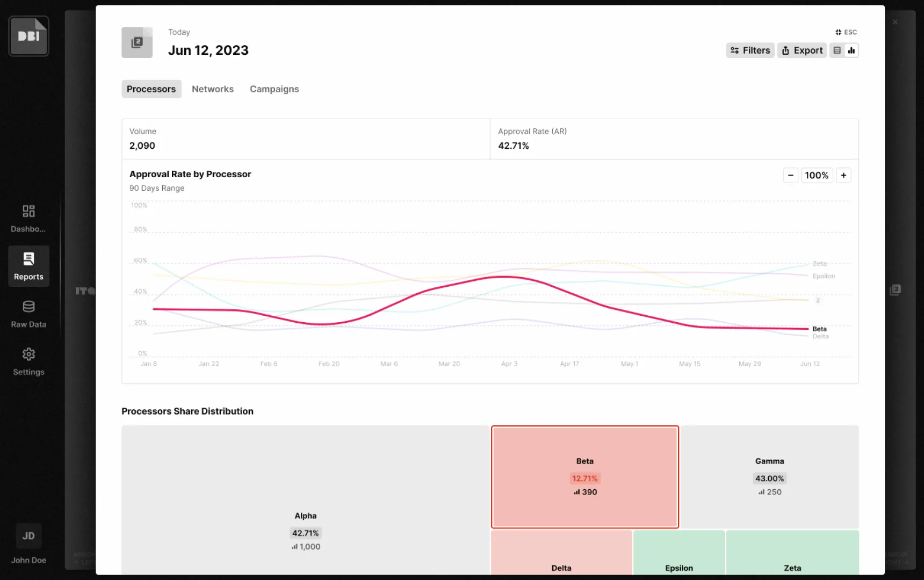Collapse the panel with ESC icon

coord(846,32)
